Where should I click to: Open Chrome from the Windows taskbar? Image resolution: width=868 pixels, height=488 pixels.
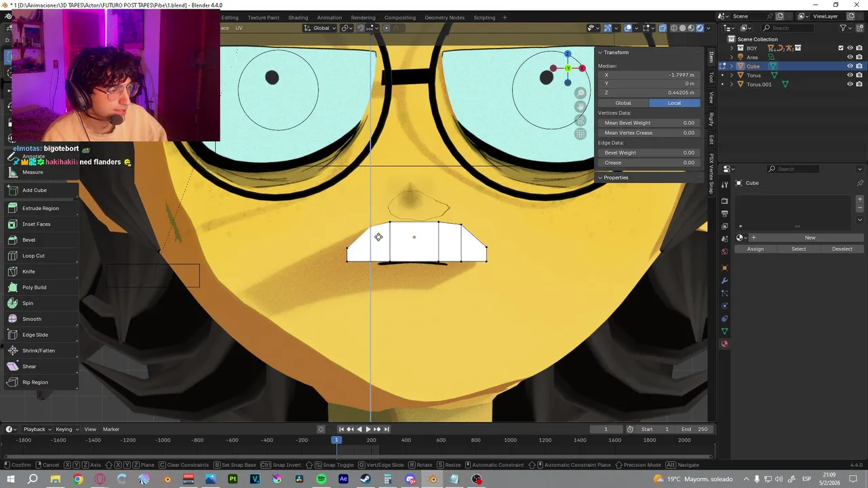click(77, 479)
